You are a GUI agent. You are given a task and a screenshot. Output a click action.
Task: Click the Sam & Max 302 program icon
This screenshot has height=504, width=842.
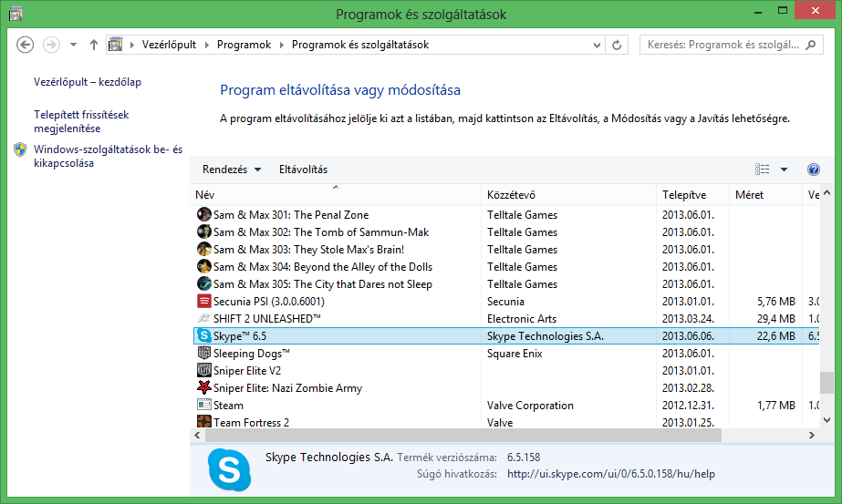click(x=203, y=231)
